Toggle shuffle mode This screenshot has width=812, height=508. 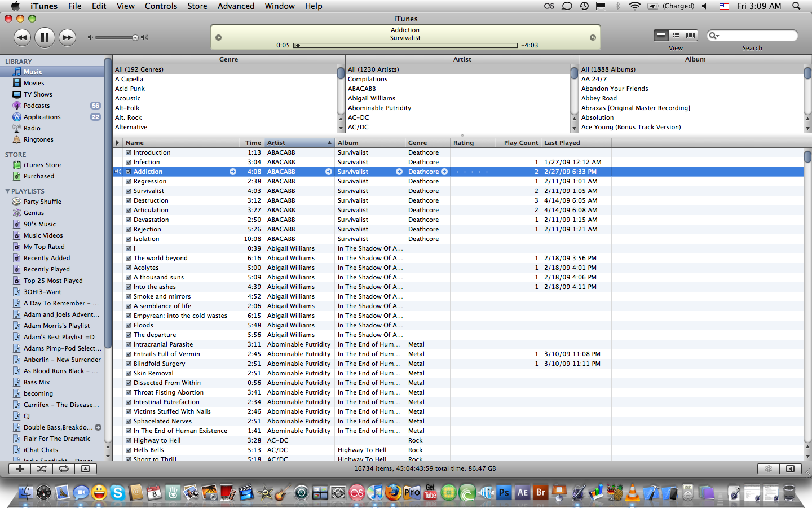[42, 468]
